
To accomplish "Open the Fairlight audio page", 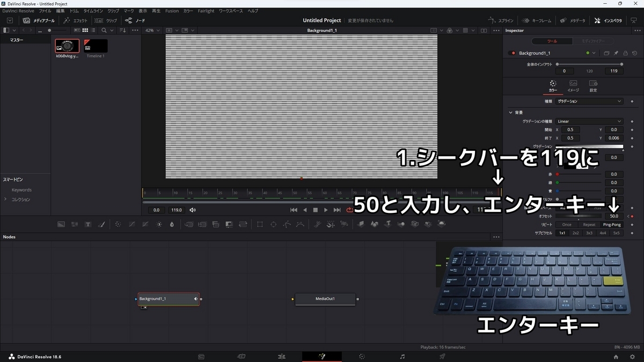I will tap(402, 356).
